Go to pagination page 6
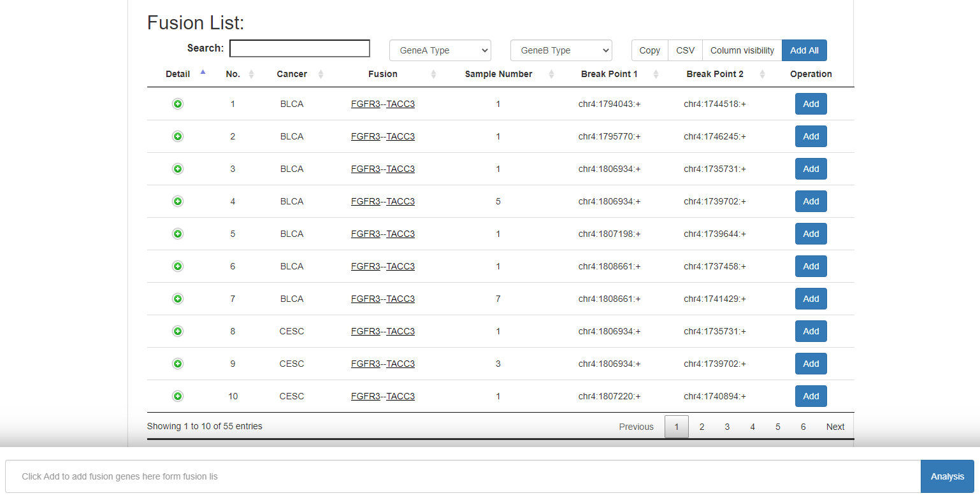Viewport: 980px width, 498px height. point(803,427)
